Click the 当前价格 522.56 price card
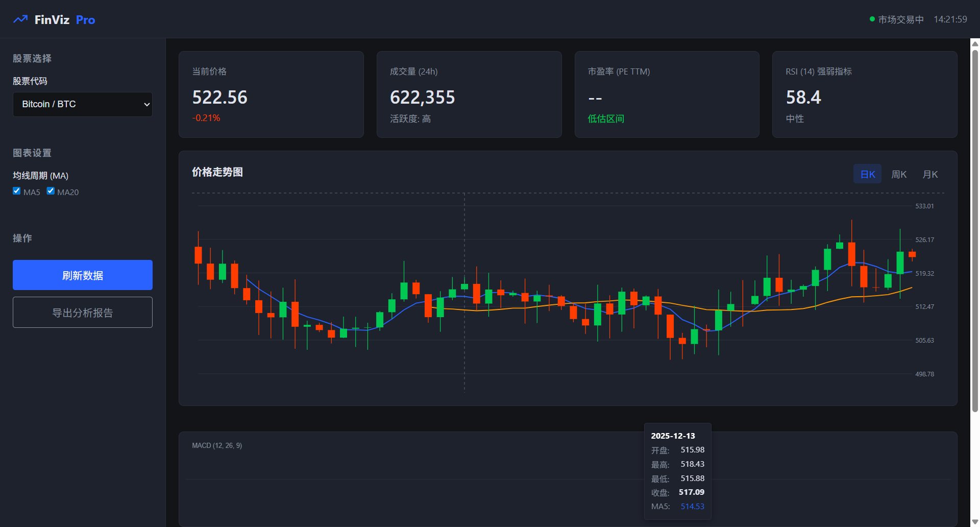This screenshot has height=527, width=980. 271,94
